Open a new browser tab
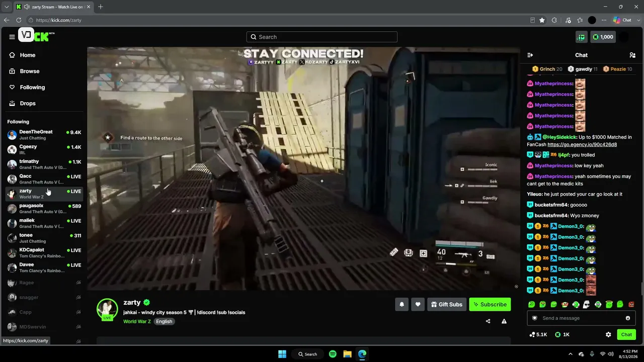The width and height of the screenshot is (644, 362). pyautogui.click(x=100, y=7)
